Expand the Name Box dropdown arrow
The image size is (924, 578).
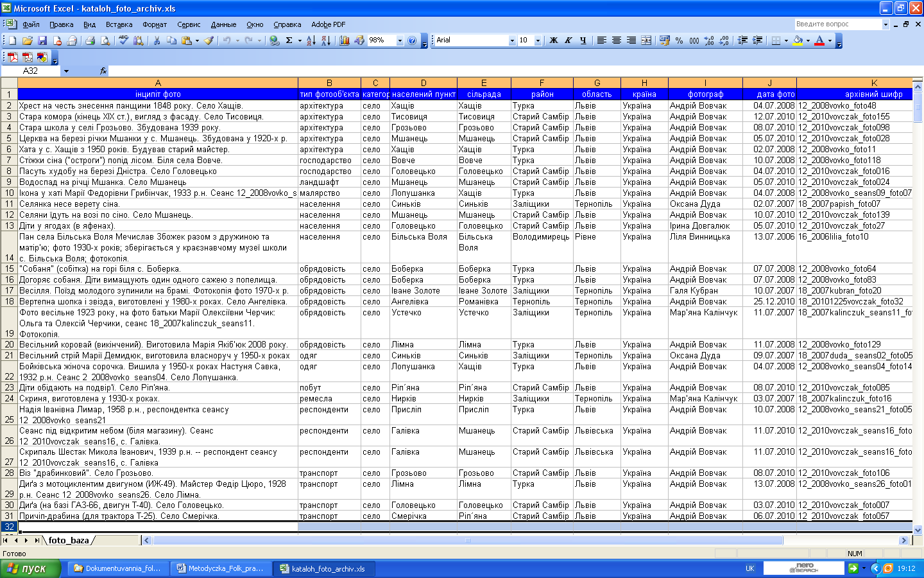pos(65,71)
